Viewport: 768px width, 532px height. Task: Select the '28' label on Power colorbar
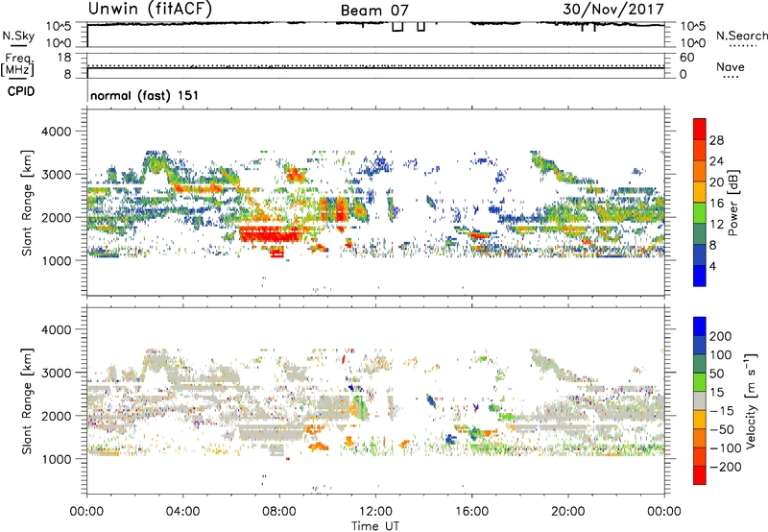click(x=716, y=140)
